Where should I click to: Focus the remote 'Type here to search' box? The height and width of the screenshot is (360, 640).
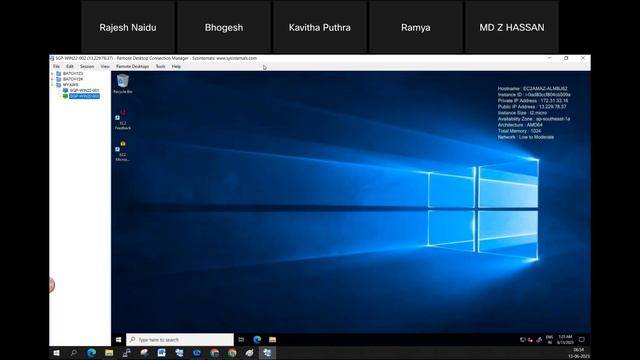[x=180, y=340]
